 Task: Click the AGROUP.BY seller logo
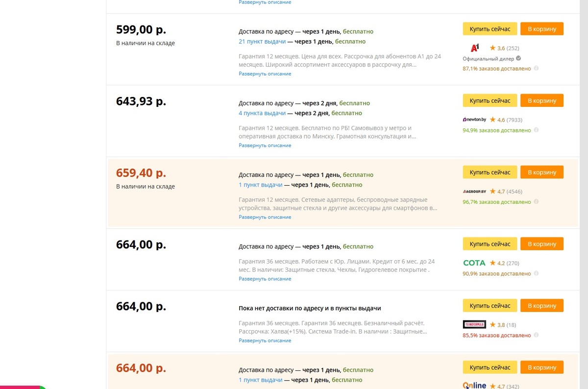[x=474, y=192]
